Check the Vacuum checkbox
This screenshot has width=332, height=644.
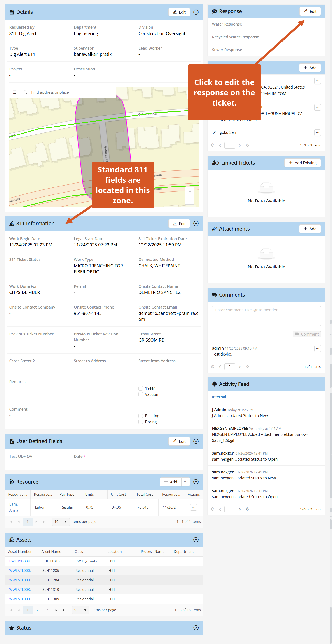tap(141, 394)
